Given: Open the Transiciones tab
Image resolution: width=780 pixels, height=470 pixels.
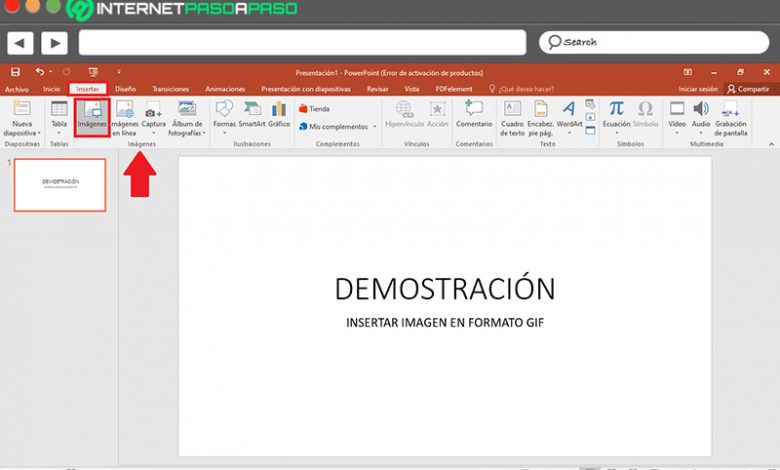Looking at the screenshot, I should (170, 89).
